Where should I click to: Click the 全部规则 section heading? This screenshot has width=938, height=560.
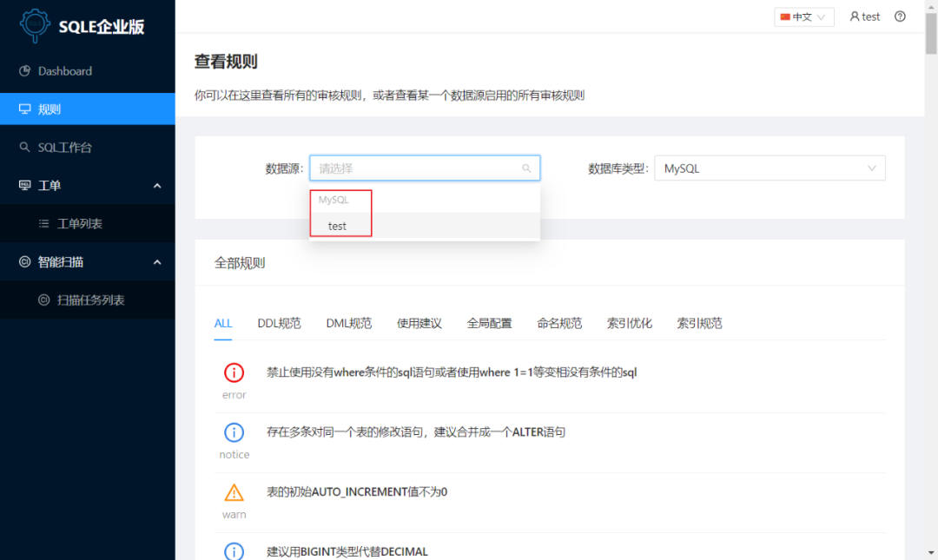pos(240,263)
